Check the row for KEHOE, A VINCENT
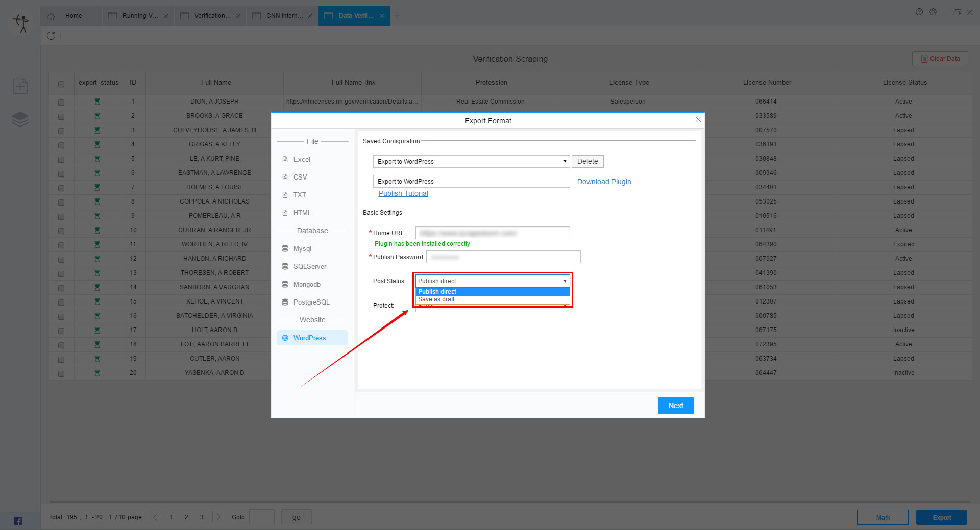Viewport: 980px width, 530px height. click(61, 302)
